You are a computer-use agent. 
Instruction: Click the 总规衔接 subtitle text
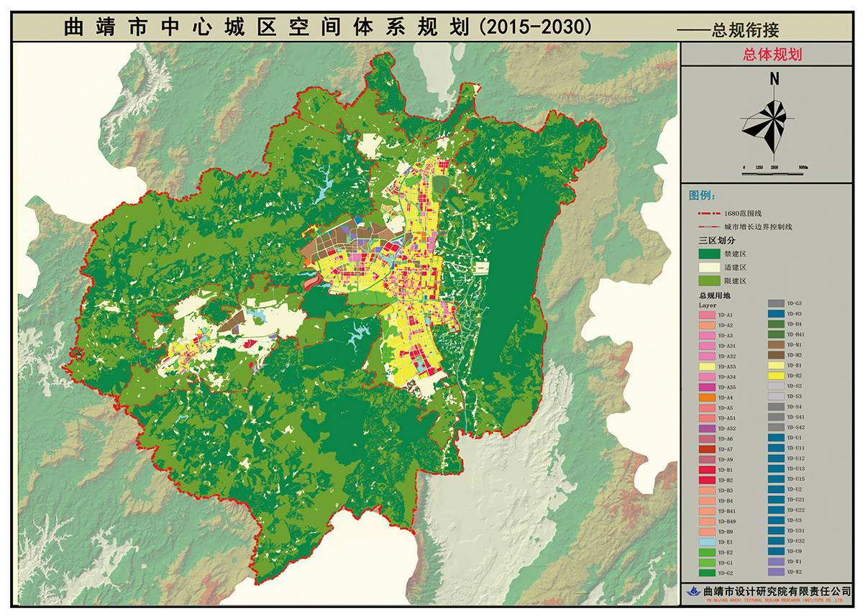[744, 29]
